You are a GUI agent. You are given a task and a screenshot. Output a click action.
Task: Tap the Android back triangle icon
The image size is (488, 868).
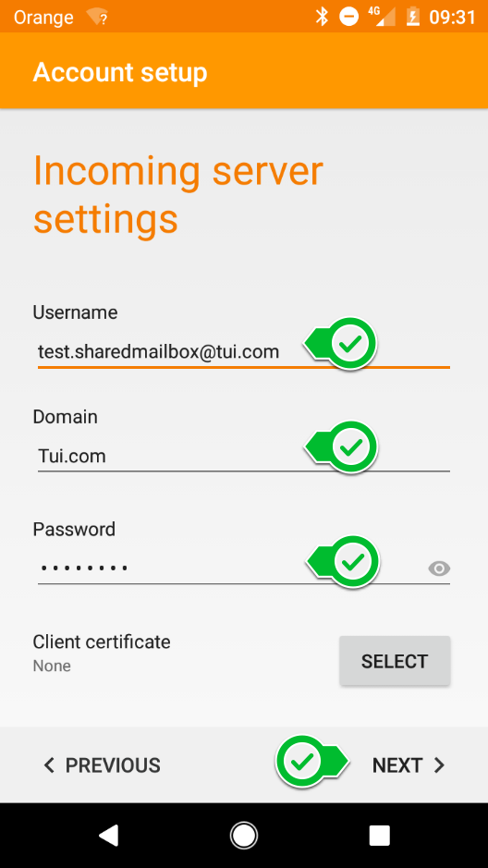click(108, 836)
